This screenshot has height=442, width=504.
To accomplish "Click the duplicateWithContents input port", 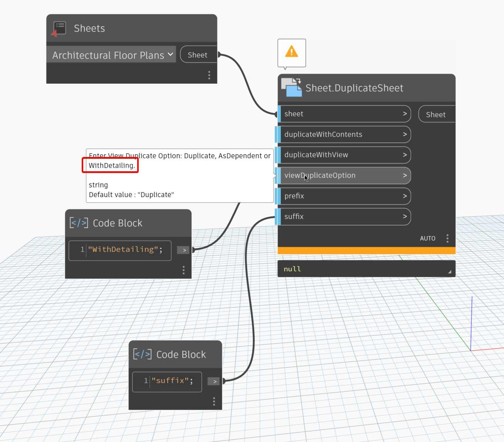I will [x=344, y=134].
